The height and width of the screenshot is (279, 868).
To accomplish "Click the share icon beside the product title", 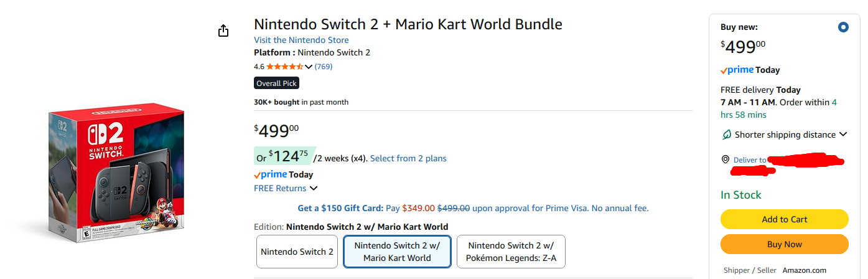I will click(x=224, y=31).
